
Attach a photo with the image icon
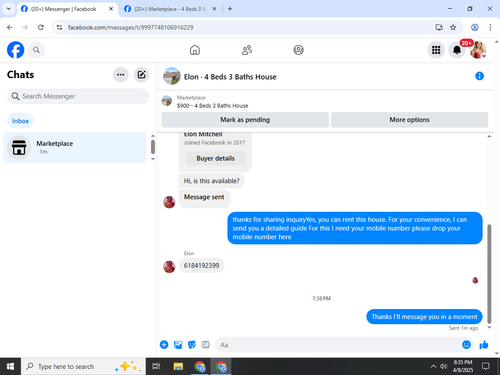[x=178, y=345]
